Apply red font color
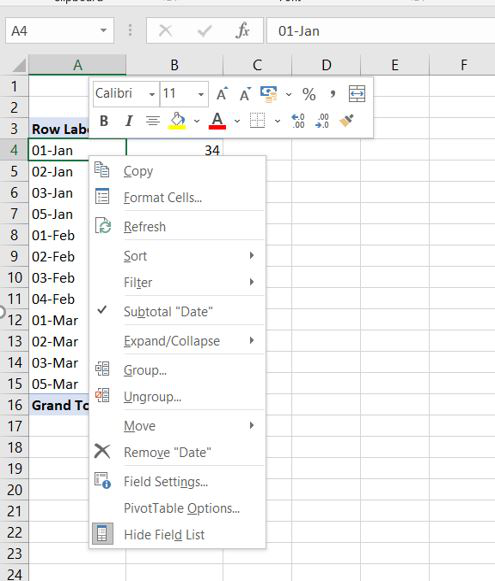The height and width of the screenshot is (581, 495). (217, 121)
